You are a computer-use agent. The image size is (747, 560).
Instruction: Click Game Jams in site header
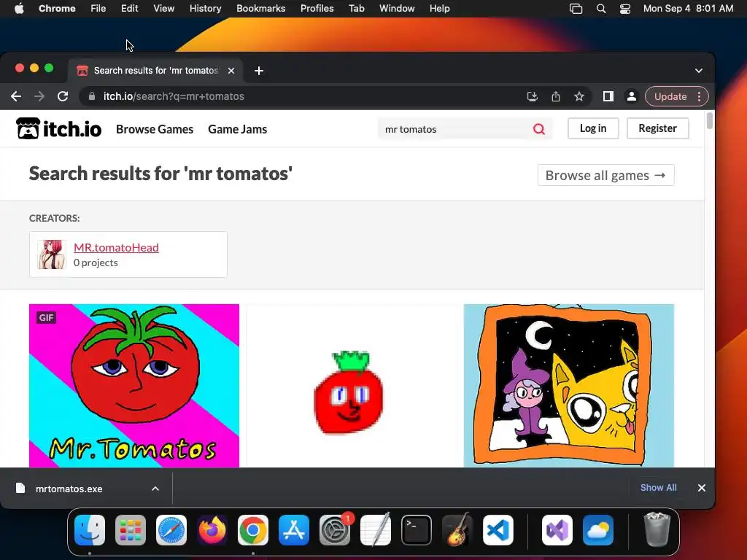[237, 129]
